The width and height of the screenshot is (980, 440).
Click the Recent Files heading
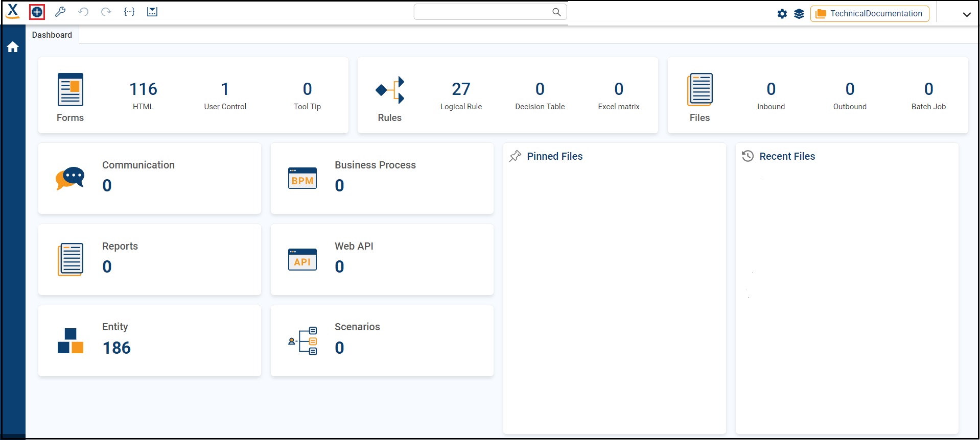coord(787,156)
